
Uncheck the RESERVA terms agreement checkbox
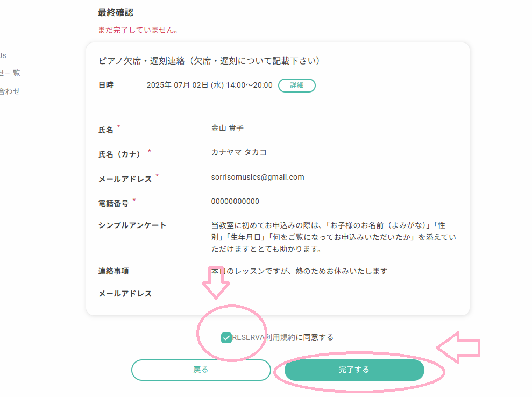pyautogui.click(x=226, y=338)
